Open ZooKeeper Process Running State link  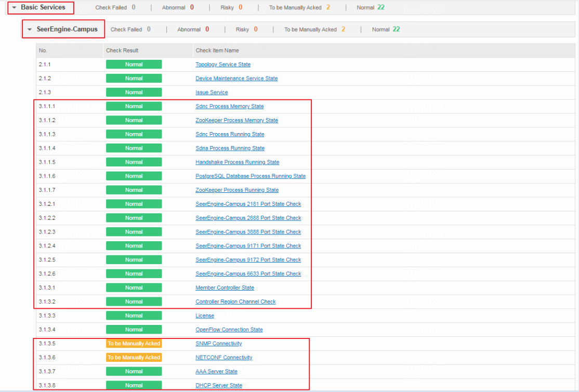[x=237, y=190]
